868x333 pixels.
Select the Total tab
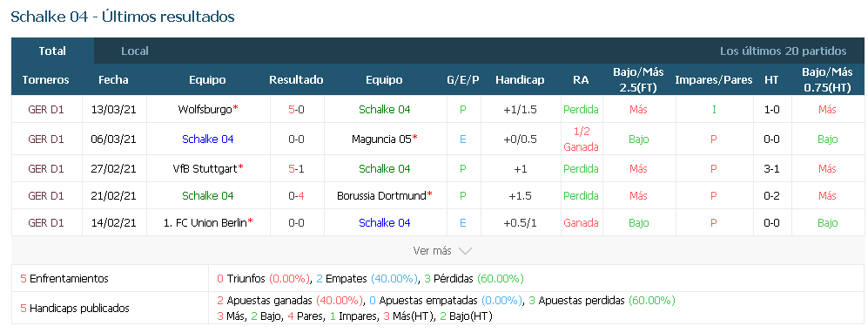coord(52,51)
